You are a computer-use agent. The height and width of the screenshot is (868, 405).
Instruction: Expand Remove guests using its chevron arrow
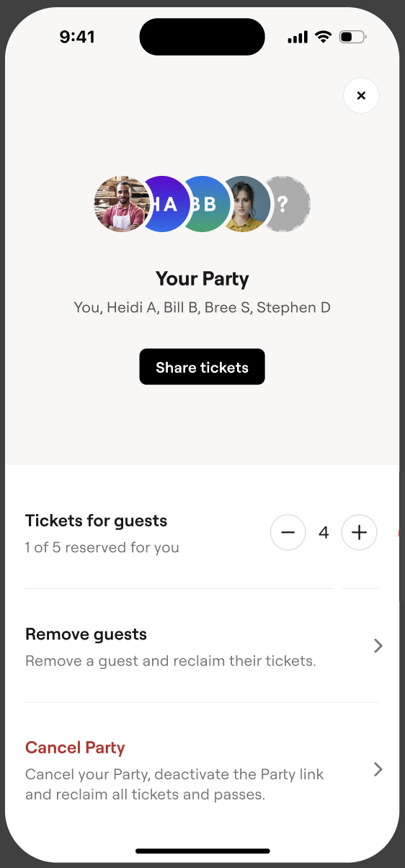pyautogui.click(x=378, y=646)
